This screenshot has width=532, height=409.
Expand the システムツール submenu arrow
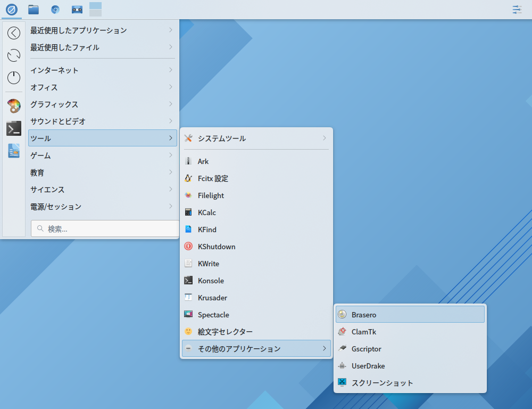(x=325, y=138)
